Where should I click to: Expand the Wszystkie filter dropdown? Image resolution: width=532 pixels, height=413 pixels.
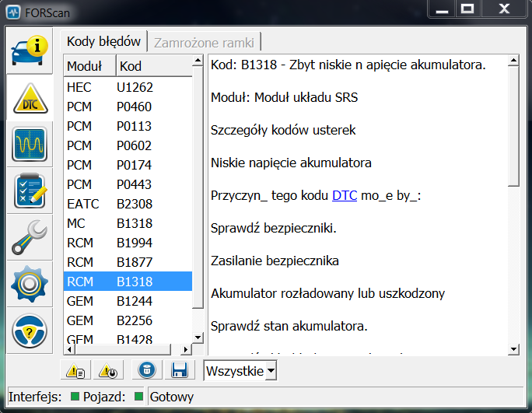pyautogui.click(x=240, y=371)
